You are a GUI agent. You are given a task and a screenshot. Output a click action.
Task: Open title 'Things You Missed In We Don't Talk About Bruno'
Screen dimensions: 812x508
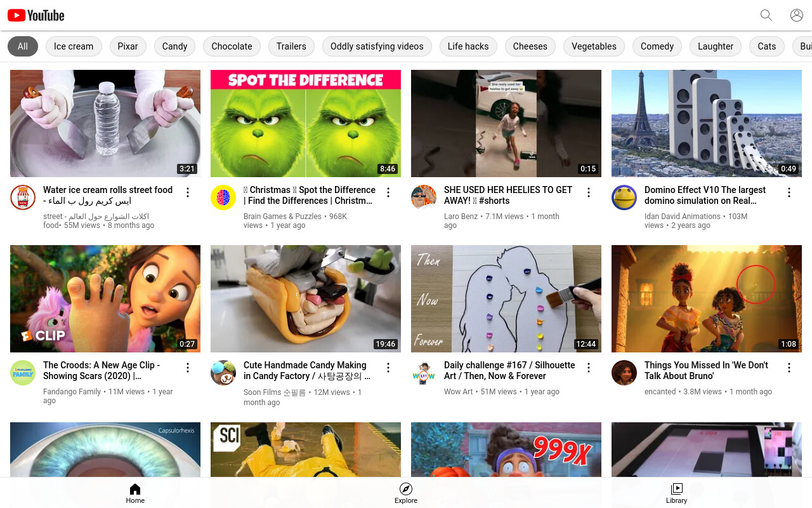pos(706,370)
